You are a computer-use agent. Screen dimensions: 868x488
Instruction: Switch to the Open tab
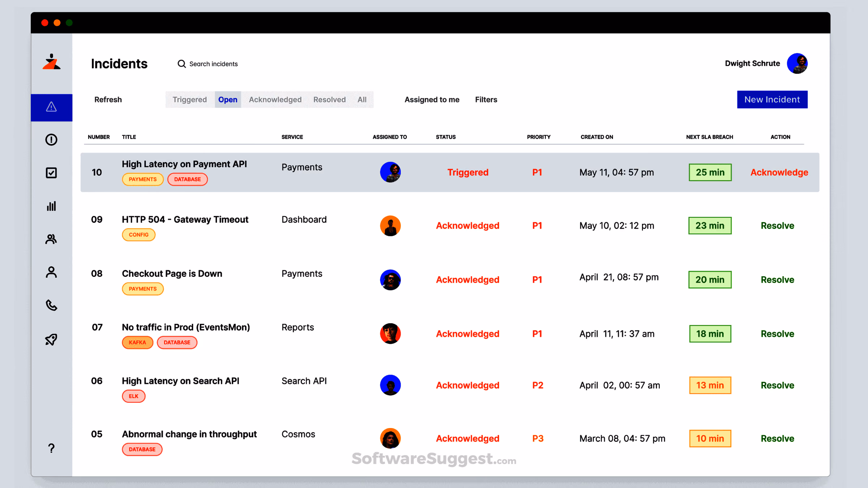point(228,100)
